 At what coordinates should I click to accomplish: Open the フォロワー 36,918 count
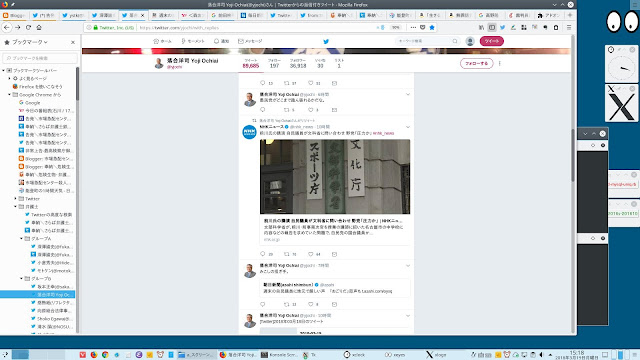click(x=298, y=63)
